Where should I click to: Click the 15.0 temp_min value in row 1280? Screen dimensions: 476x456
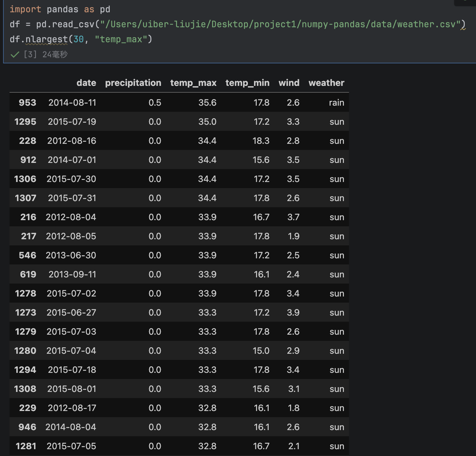click(x=261, y=351)
